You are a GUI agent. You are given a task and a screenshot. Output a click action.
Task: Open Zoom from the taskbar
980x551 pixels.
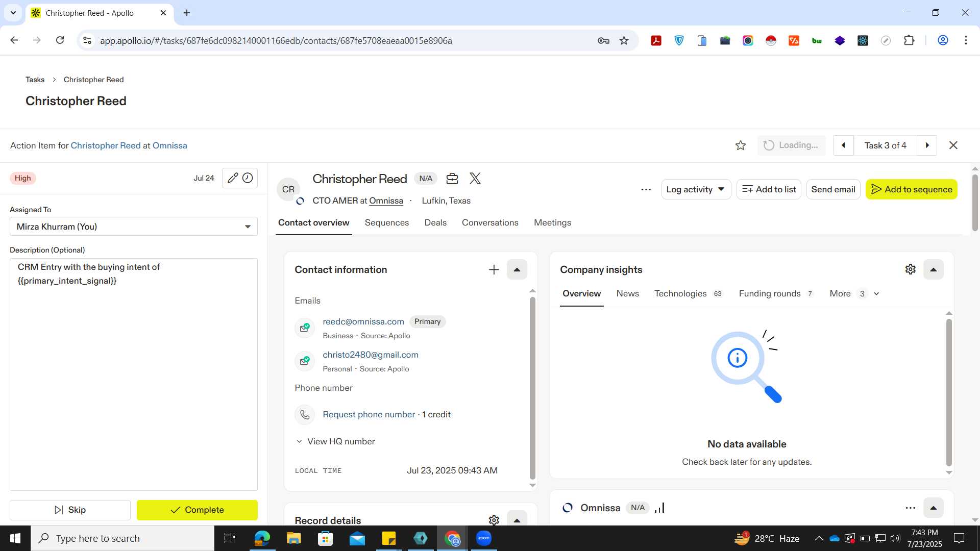point(484,538)
